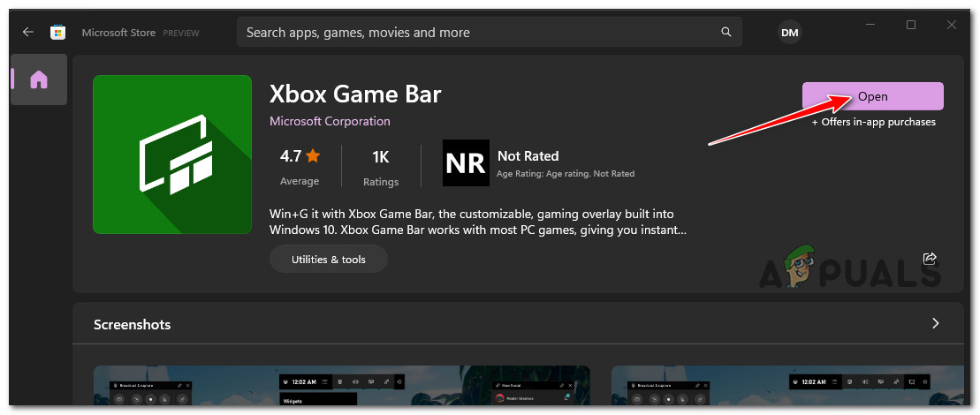This screenshot has width=980, height=415.
Task: Expand Screenshots with chevron arrow
Action: [x=936, y=323]
